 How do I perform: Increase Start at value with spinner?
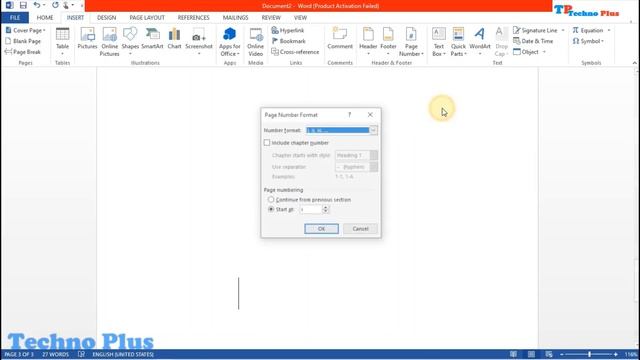pyautogui.click(x=325, y=207)
